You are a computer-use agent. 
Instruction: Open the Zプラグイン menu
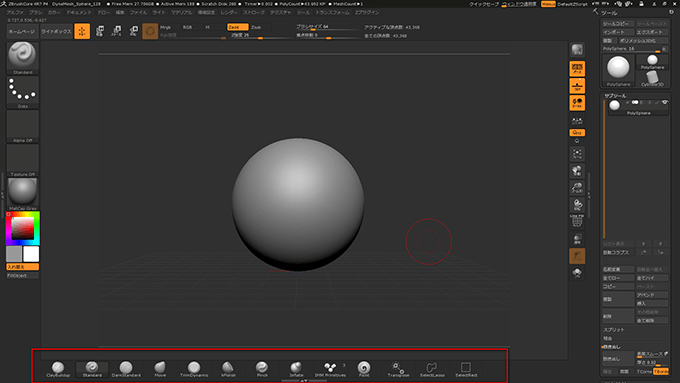coord(367,13)
